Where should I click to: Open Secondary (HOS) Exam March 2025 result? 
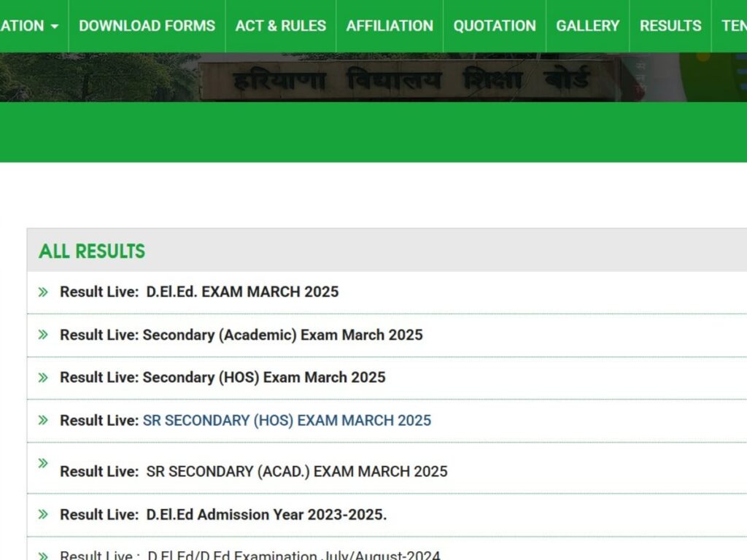pos(264,377)
